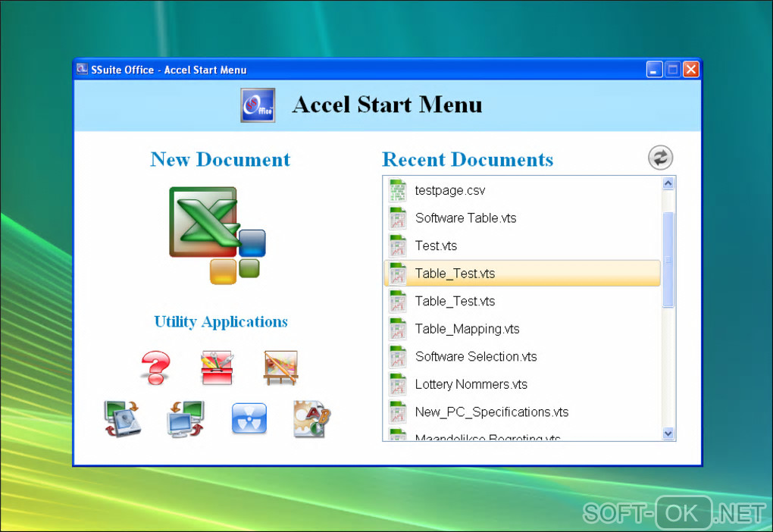Maximize the Accel Start Menu window
Screen dimensions: 773x532
672,70
